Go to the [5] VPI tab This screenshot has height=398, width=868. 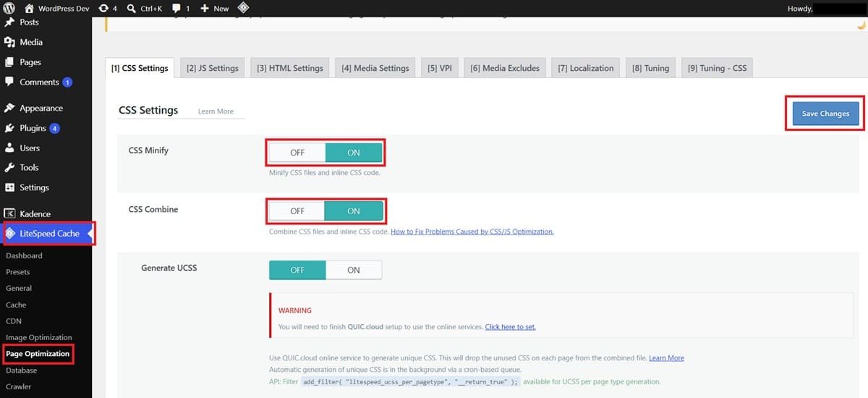click(439, 68)
